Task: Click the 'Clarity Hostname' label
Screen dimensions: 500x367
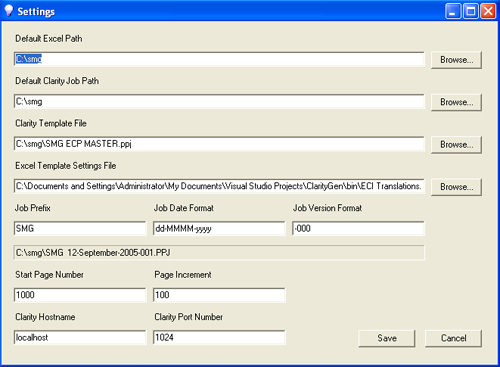Action: tap(45, 317)
